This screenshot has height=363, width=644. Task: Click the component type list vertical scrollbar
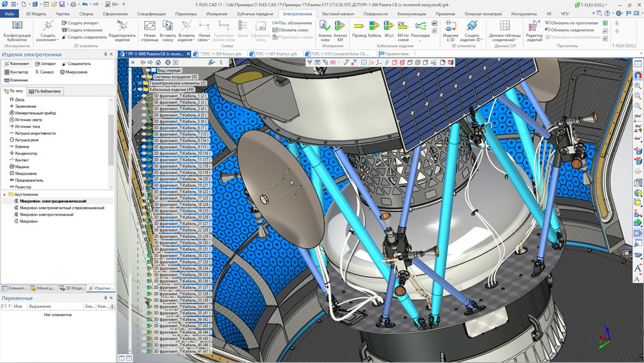[111, 140]
